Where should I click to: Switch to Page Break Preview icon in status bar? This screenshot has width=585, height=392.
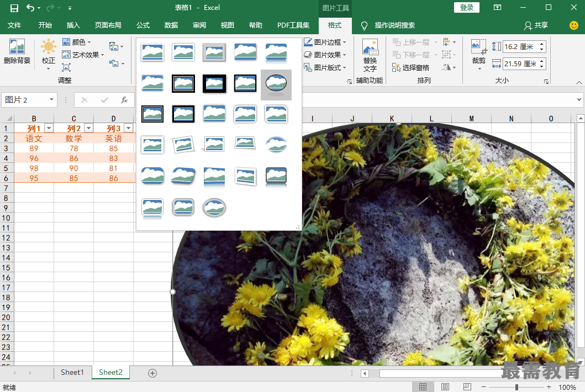click(467, 387)
